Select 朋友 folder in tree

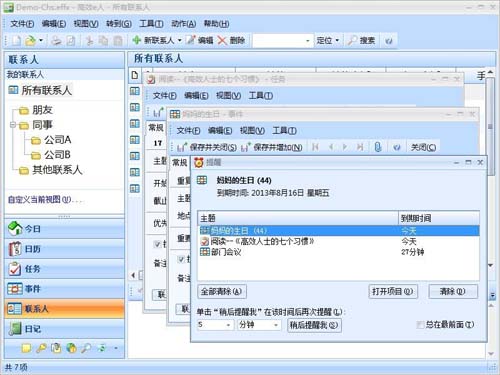36,110
